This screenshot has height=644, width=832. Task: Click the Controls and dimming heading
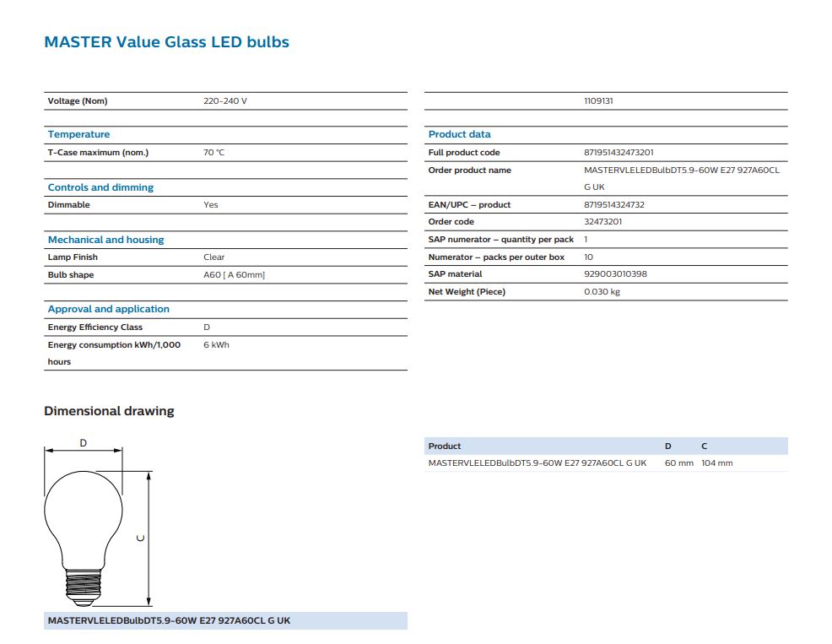coord(100,187)
